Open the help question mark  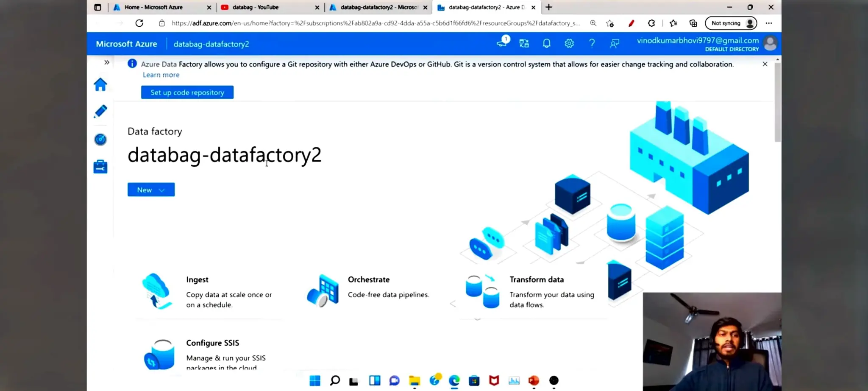pyautogui.click(x=592, y=43)
